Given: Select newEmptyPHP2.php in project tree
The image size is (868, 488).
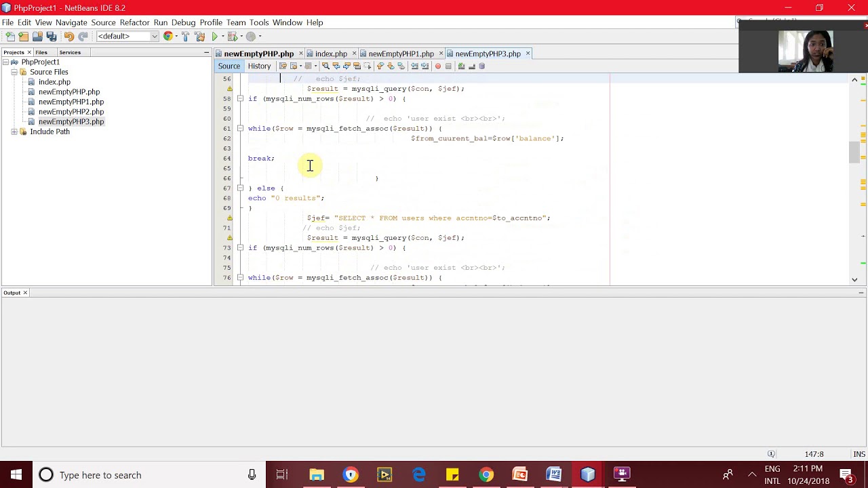Looking at the screenshot, I should (x=71, y=112).
